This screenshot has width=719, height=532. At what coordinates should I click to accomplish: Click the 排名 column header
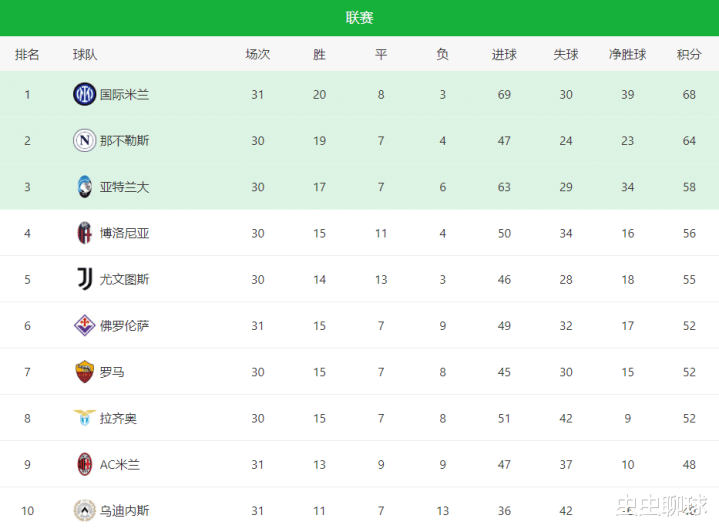(27, 55)
